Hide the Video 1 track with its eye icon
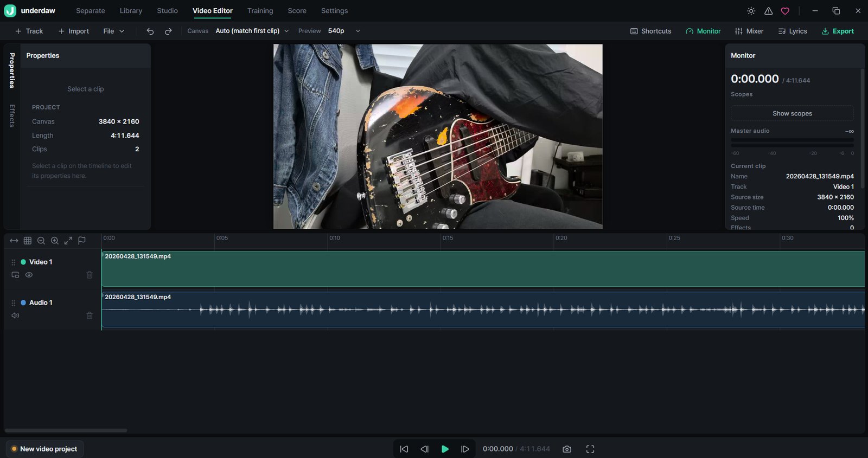The width and height of the screenshot is (868, 458). coord(29,275)
